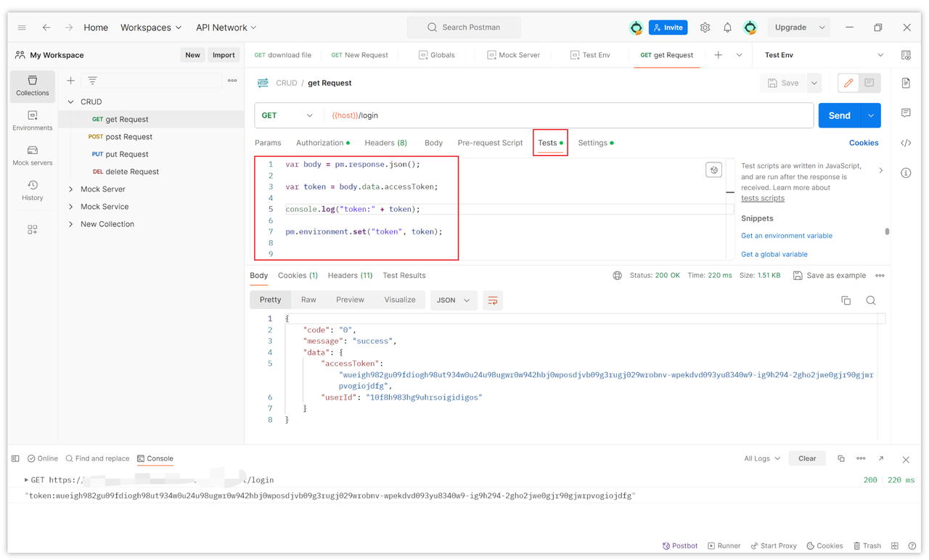Open the tests scripts link

pyautogui.click(x=763, y=198)
